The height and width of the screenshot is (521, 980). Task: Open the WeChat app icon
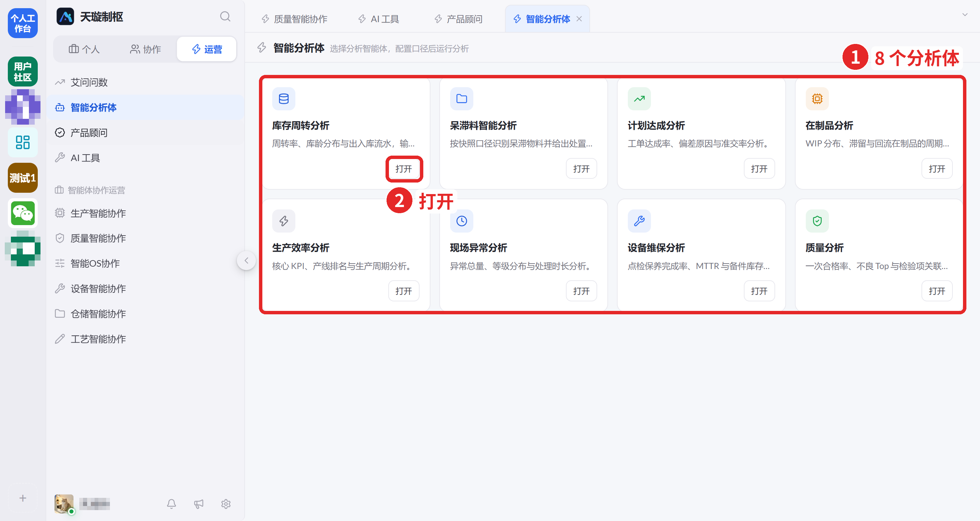tap(23, 213)
